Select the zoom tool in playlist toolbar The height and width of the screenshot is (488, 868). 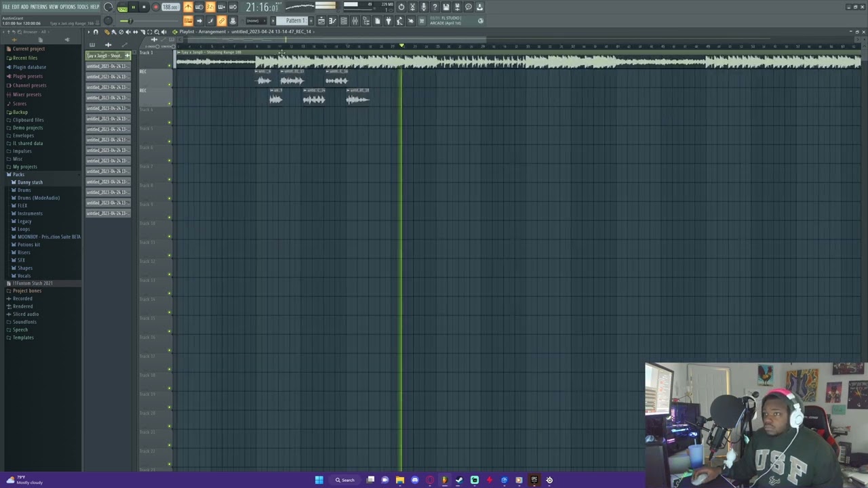(157, 32)
